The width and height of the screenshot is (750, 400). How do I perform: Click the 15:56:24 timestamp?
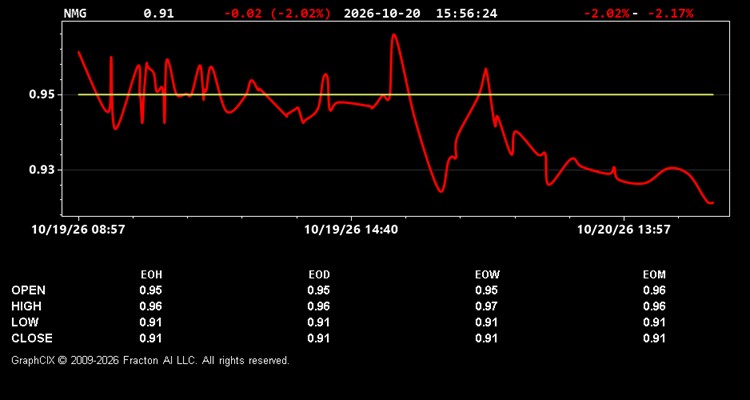(x=466, y=13)
